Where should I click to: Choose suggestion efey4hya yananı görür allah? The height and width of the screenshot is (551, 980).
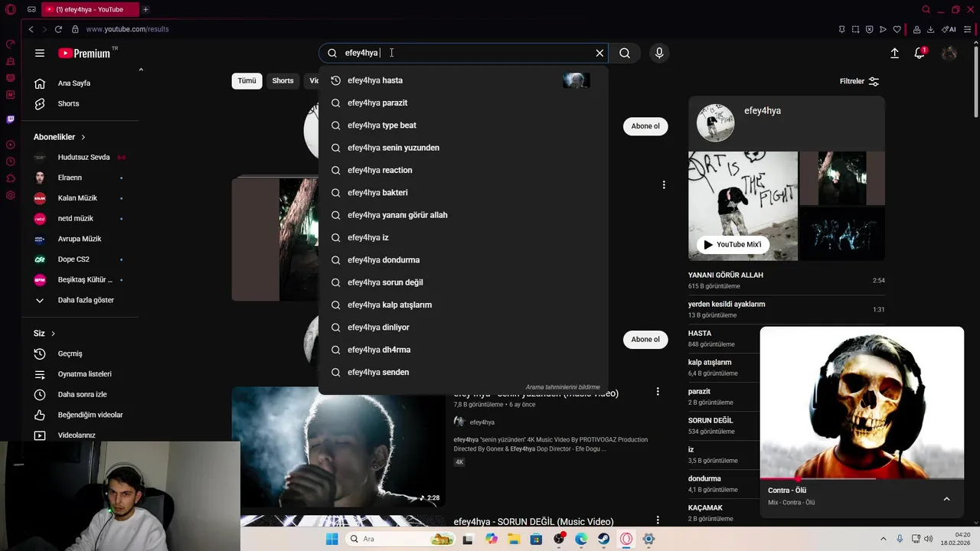point(463,215)
